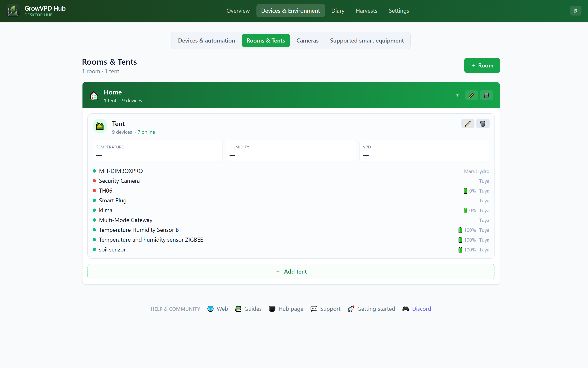Viewport: 588px width, 368px height.
Task: Switch to the Cameras tab
Action: [x=307, y=40]
